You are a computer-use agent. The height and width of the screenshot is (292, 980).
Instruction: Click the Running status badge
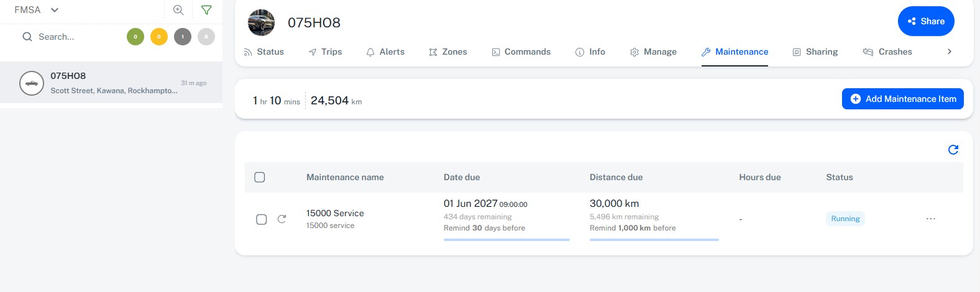845,219
